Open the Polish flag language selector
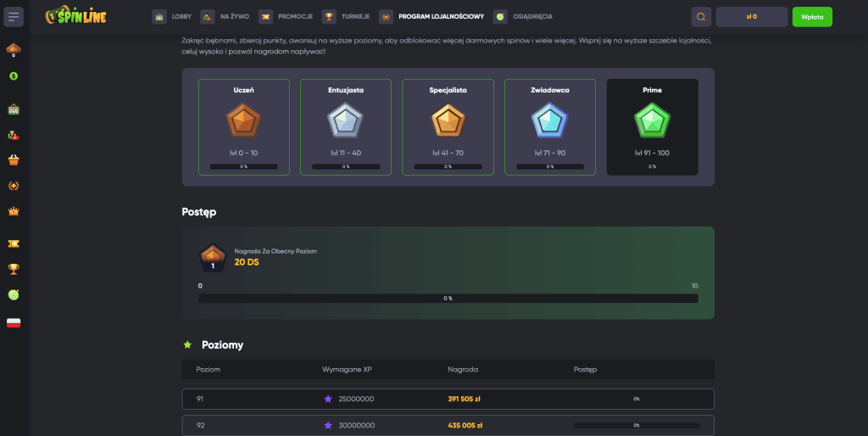This screenshot has height=436, width=868. [x=14, y=322]
